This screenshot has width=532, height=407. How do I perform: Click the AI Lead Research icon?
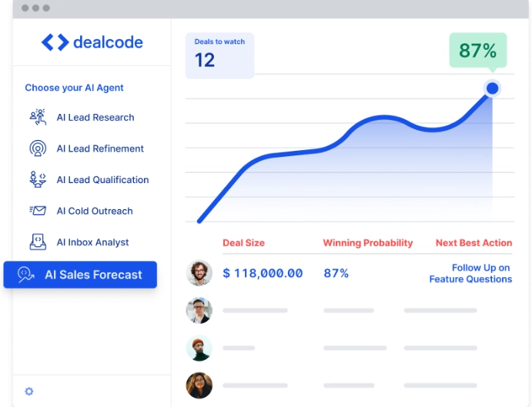(38, 118)
